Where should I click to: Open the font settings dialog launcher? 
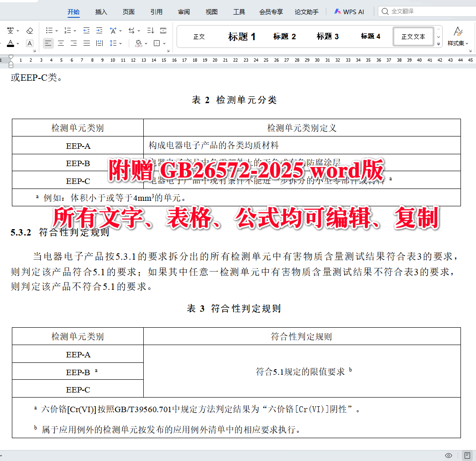(35, 51)
